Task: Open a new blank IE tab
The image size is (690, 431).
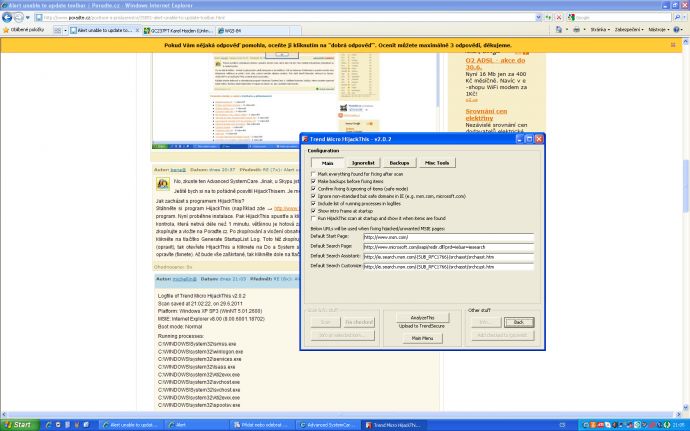Action: click(x=296, y=31)
